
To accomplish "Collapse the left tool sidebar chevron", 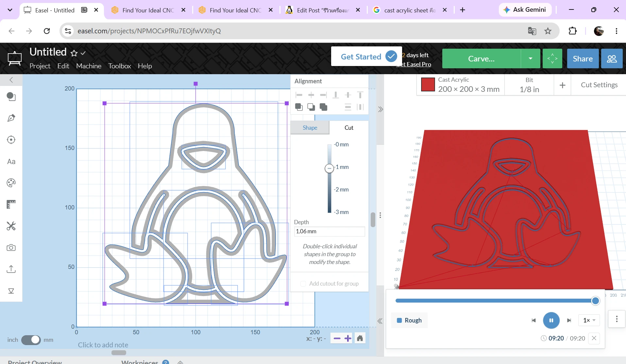I will tap(11, 80).
